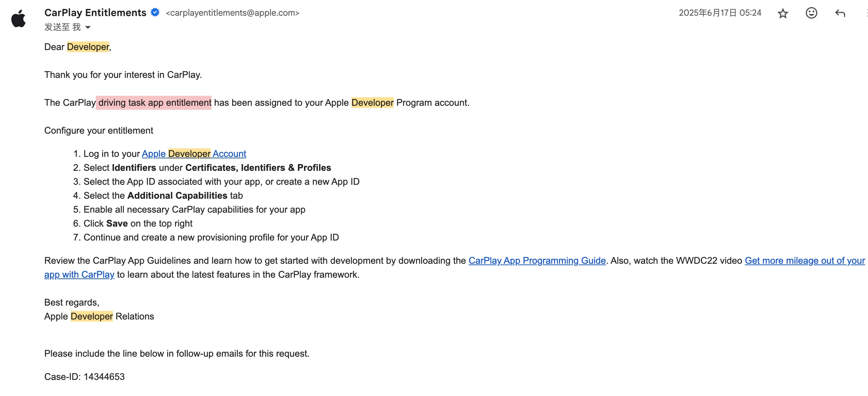The image size is (868, 396).
Task: Click the 'Configure your entitlement' heading
Action: coord(99,130)
